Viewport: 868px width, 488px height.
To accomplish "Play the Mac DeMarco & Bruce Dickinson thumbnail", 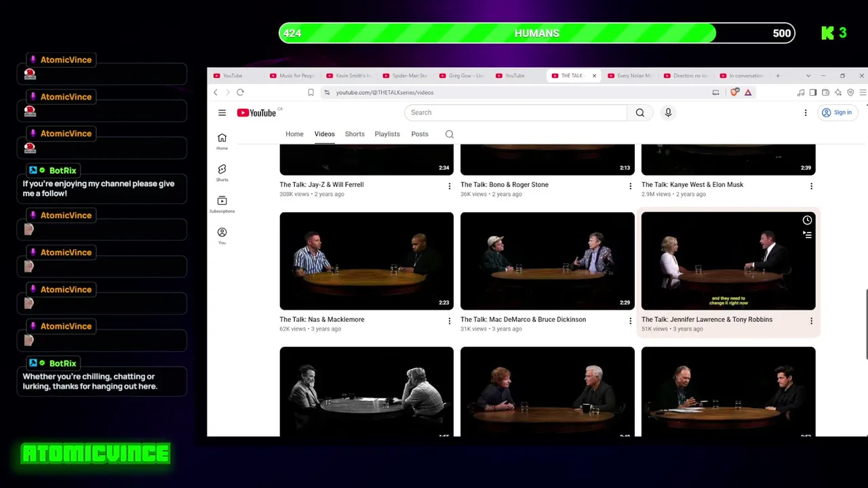I will point(547,261).
